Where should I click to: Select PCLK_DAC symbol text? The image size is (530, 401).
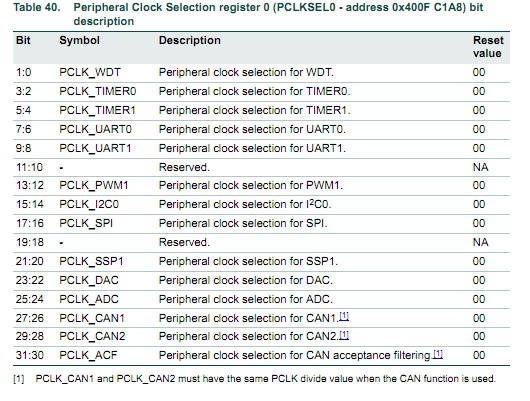(x=89, y=280)
